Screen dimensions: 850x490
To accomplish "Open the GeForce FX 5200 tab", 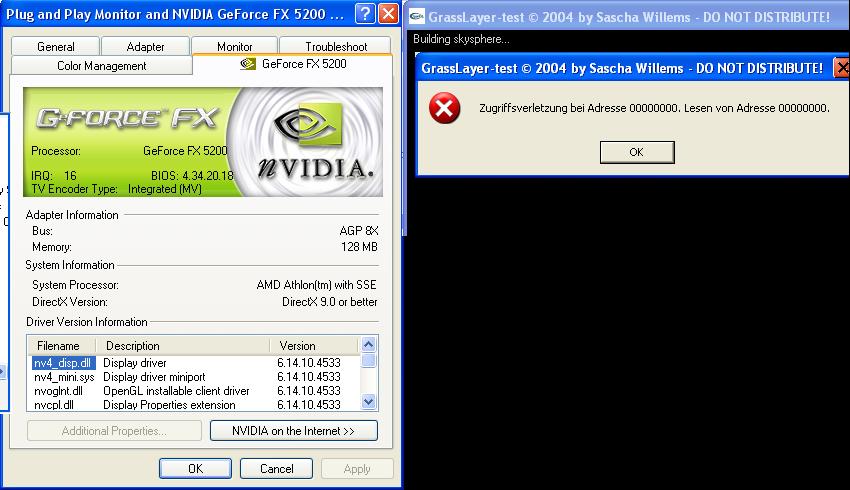I will pyautogui.click(x=294, y=64).
